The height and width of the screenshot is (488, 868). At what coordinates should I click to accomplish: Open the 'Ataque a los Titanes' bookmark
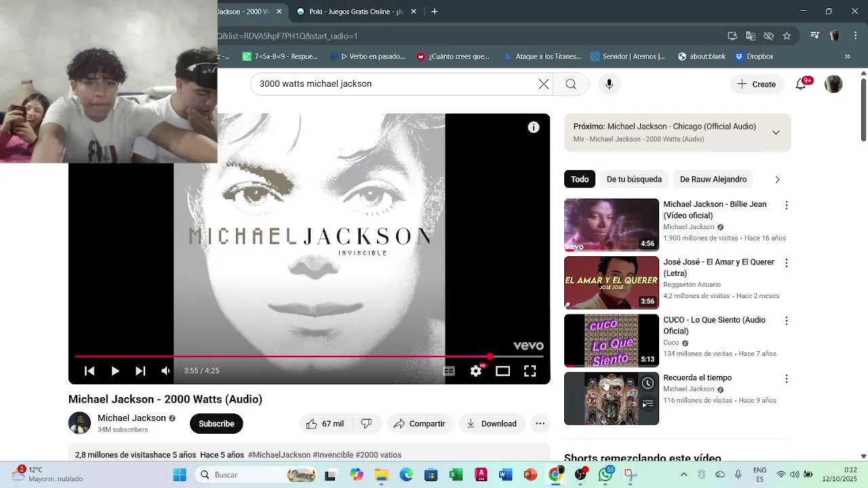coord(542,56)
